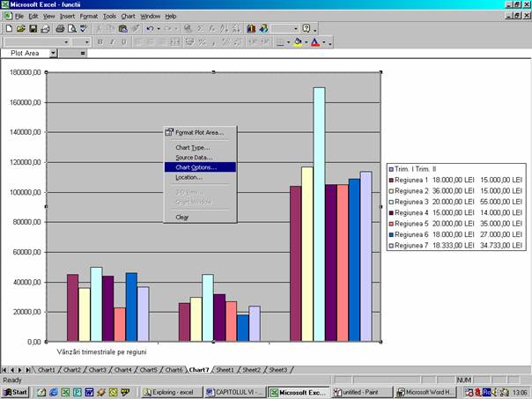Click the Help question mark icon

click(306, 29)
